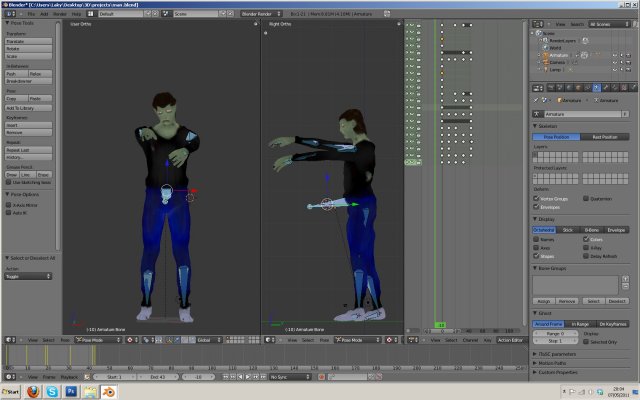The height and width of the screenshot is (400, 640).
Task: Click the Breakdowner button
Action: (29, 81)
